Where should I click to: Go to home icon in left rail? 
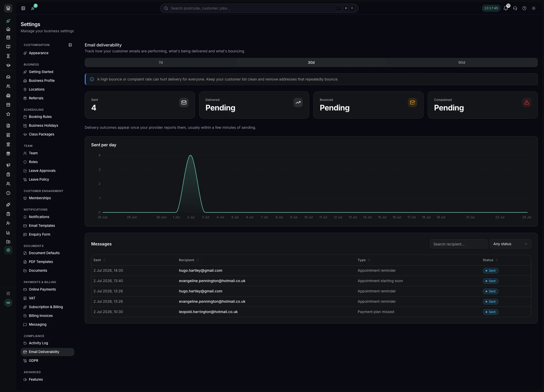tap(8, 29)
